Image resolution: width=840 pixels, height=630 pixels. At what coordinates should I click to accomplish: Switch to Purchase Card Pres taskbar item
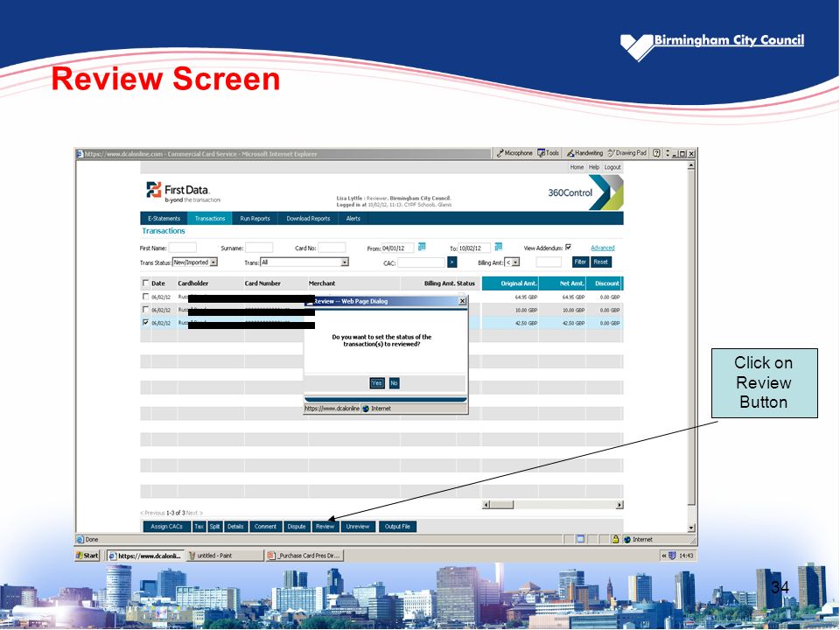[304, 556]
